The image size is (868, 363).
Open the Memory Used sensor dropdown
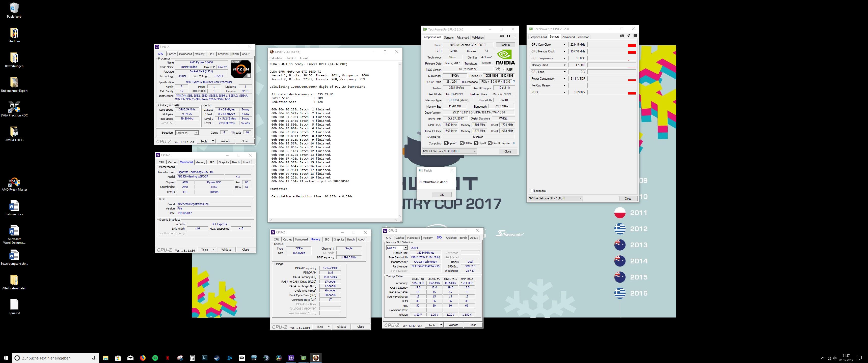click(x=564, y=65)
